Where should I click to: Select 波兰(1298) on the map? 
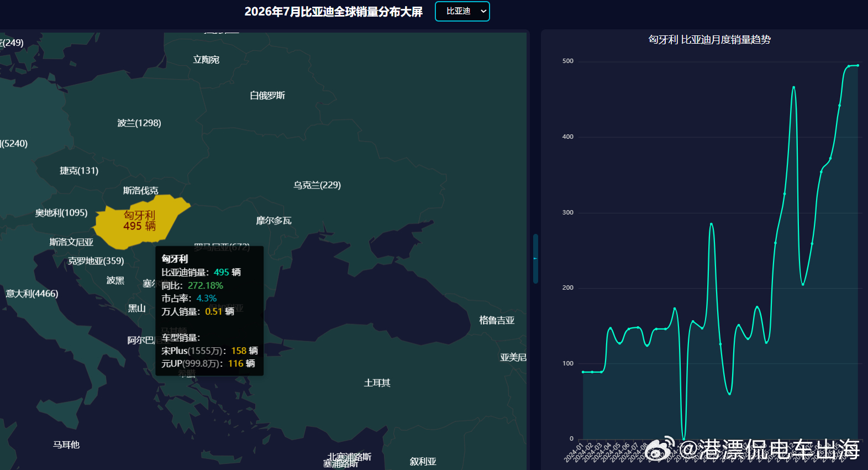(139, 123)
